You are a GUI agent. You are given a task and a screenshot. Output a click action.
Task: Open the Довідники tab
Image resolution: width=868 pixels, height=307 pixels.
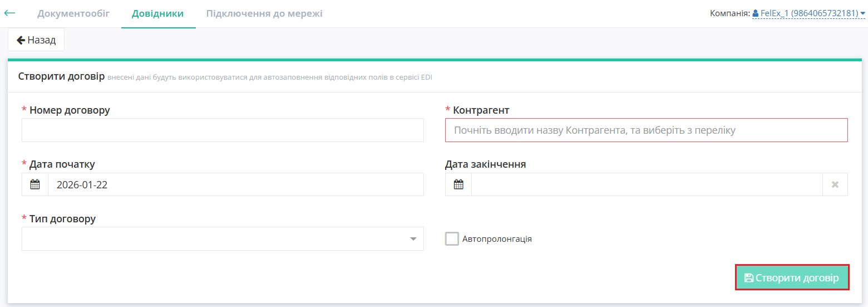click(157, 13)
